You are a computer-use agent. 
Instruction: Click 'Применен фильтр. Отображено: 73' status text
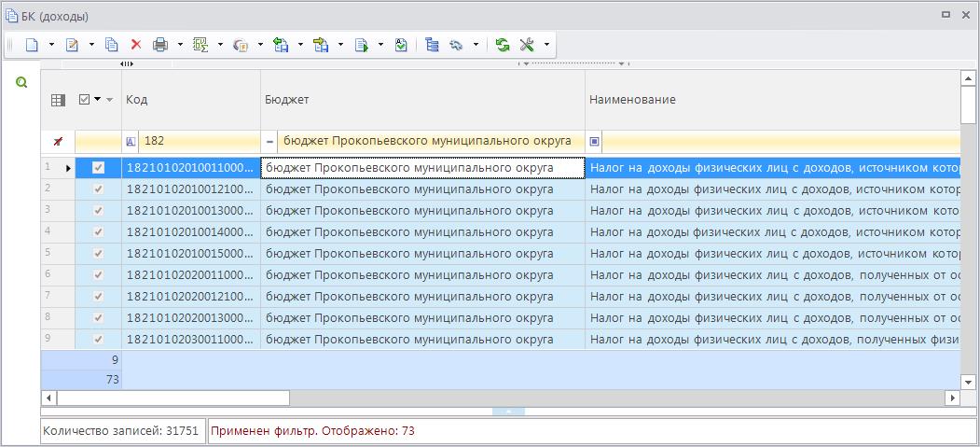(x=313, y=431)
